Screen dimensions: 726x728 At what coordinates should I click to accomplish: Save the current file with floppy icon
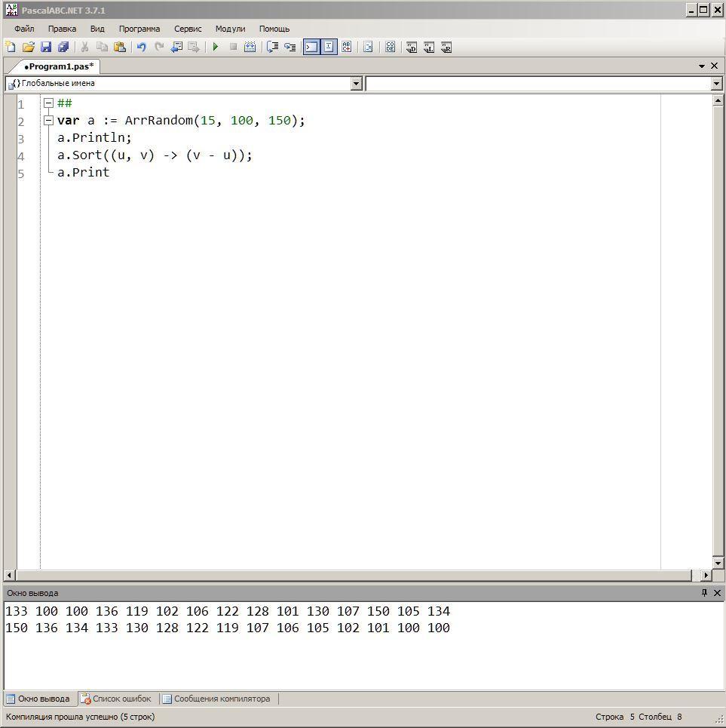46,47
